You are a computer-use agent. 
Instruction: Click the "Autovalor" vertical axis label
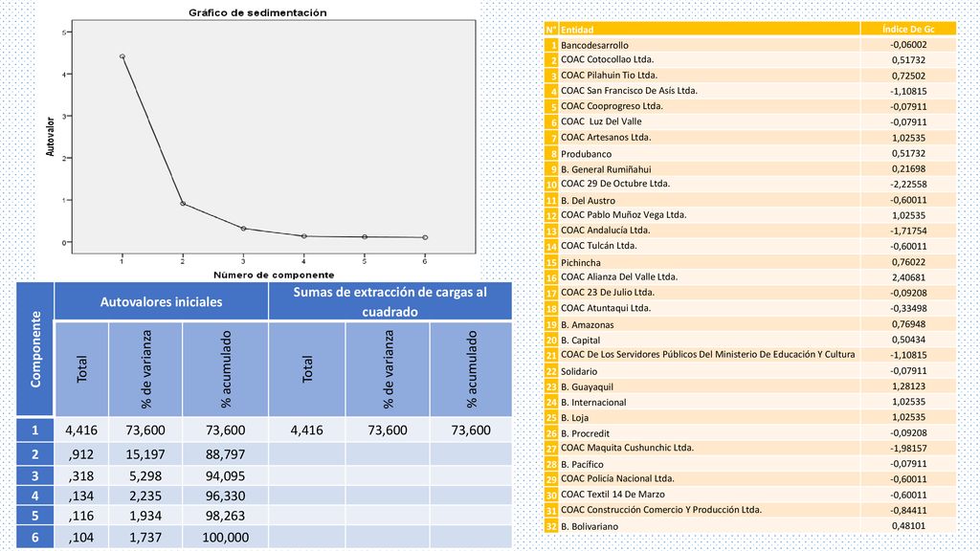(51, 136)
